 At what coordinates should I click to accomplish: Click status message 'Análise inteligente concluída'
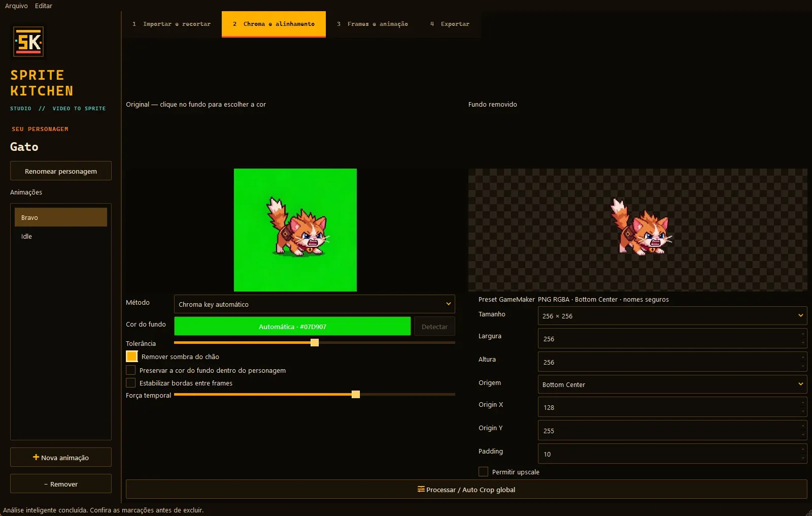pyautogui.click(x=104, y=510)
